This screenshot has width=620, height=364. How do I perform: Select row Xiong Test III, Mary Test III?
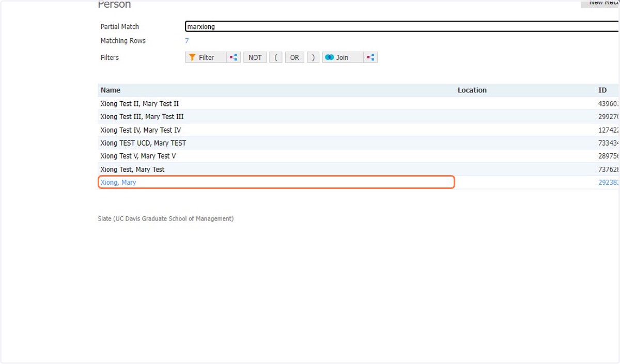pyautogui.click(x=359, y=117)
